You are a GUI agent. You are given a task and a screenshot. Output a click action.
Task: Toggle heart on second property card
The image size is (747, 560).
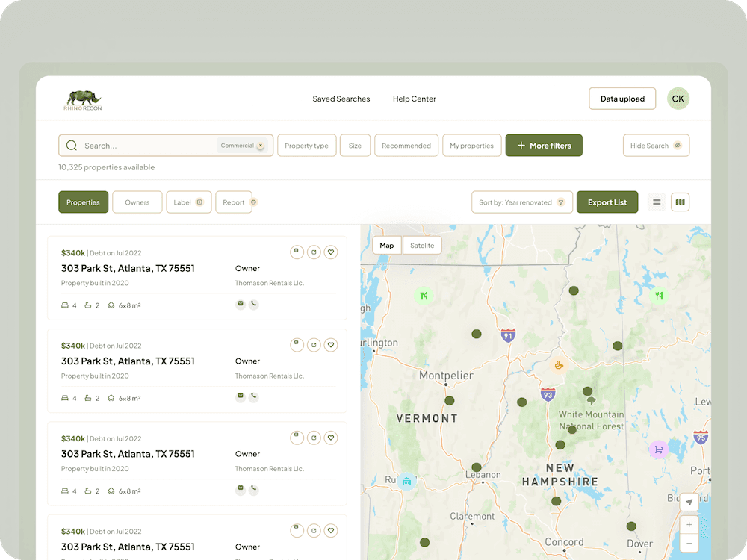pos(331,344)
